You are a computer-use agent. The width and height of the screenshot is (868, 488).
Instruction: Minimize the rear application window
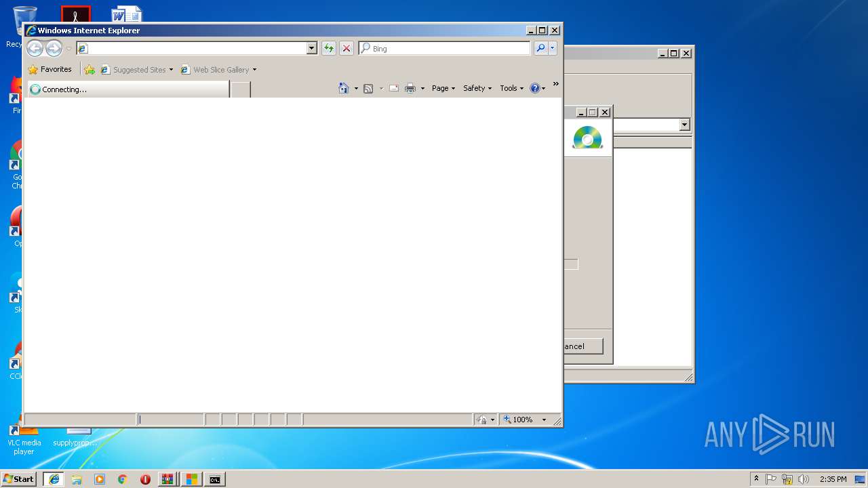click(663, 53)
